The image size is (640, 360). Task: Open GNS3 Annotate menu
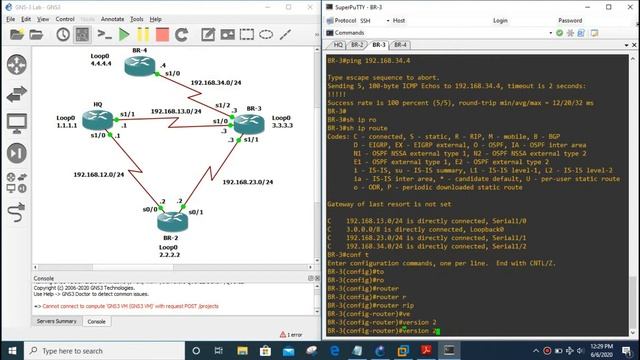tap(112, 19)
